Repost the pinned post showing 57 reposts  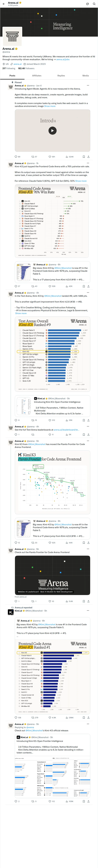click(x=34, y=157)
